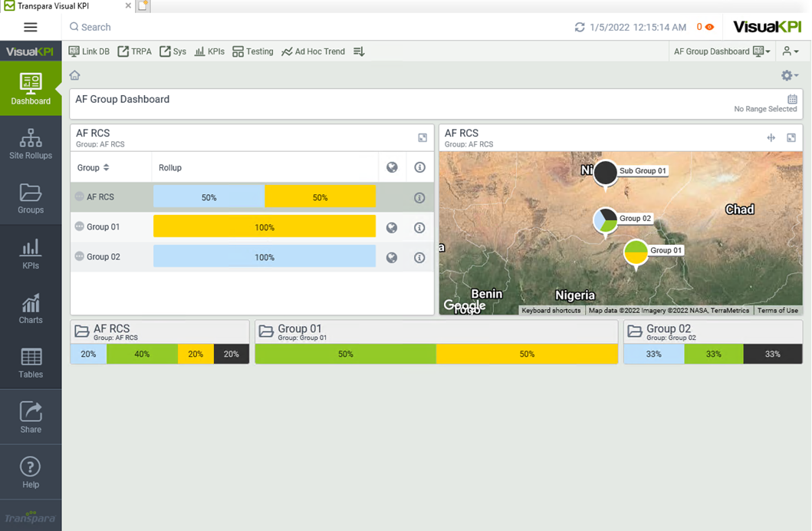Toggle the watch list eye icon
812x531 pixels.
point(709,28)
